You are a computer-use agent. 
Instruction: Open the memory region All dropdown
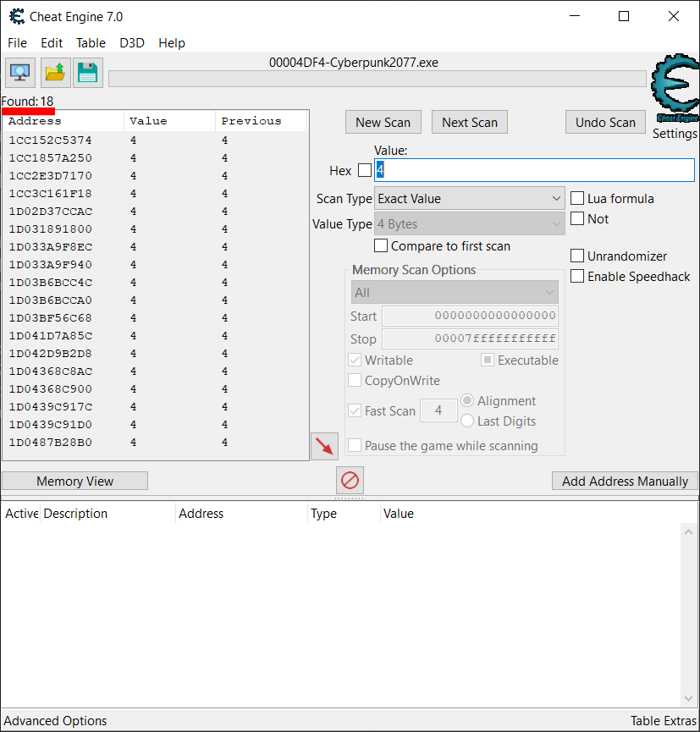(x=455, y=293)
